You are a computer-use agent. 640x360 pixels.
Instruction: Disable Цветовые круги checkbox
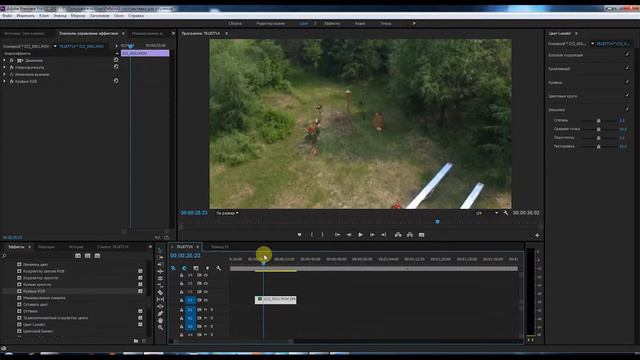coord(627,95)
